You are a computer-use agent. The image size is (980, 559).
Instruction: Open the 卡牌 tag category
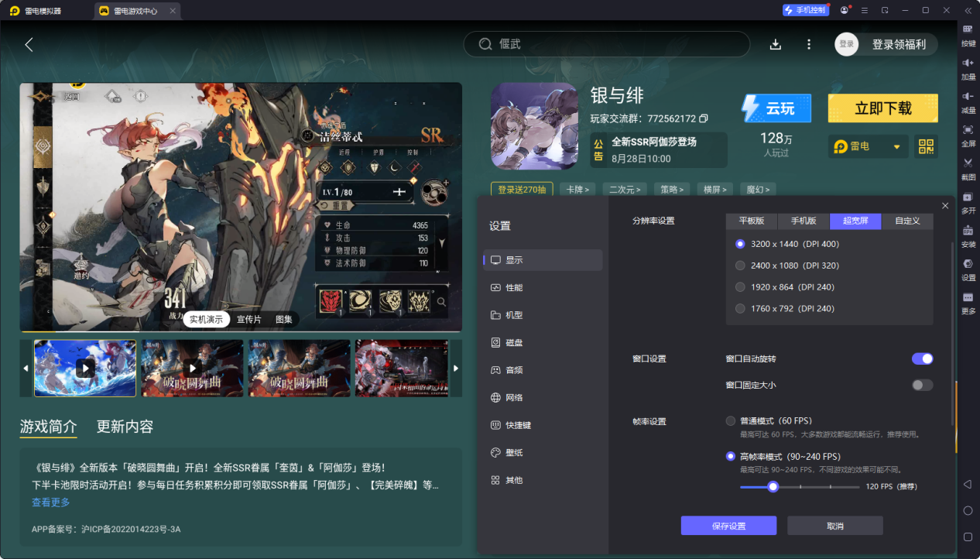pyautogui.click(x=577, y=189)
